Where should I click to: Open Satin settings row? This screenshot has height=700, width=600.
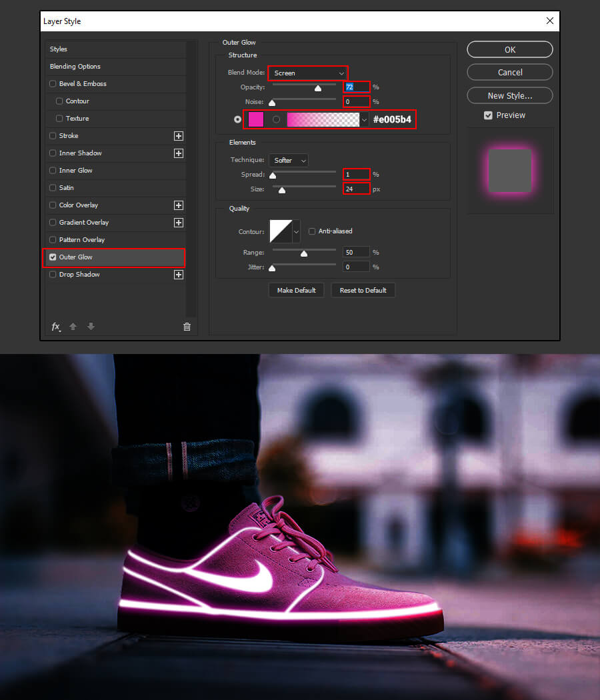tap(115, 188)
